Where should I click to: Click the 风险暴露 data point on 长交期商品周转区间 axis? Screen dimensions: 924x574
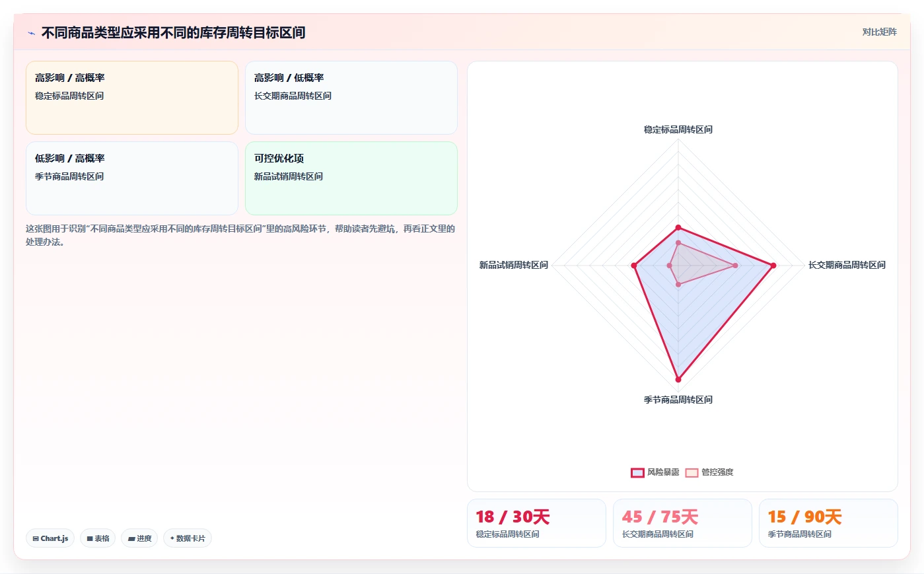(x=773, y=266)
